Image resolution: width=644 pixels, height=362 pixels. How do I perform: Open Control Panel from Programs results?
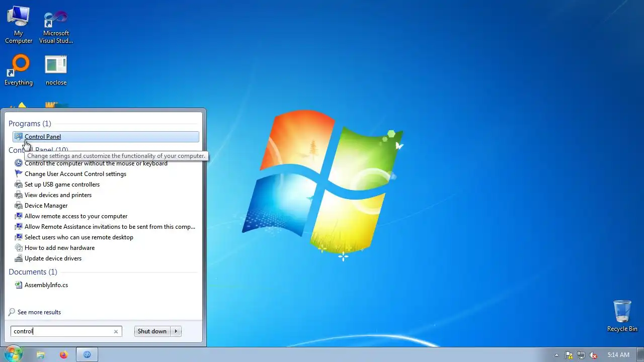(106, 137)
